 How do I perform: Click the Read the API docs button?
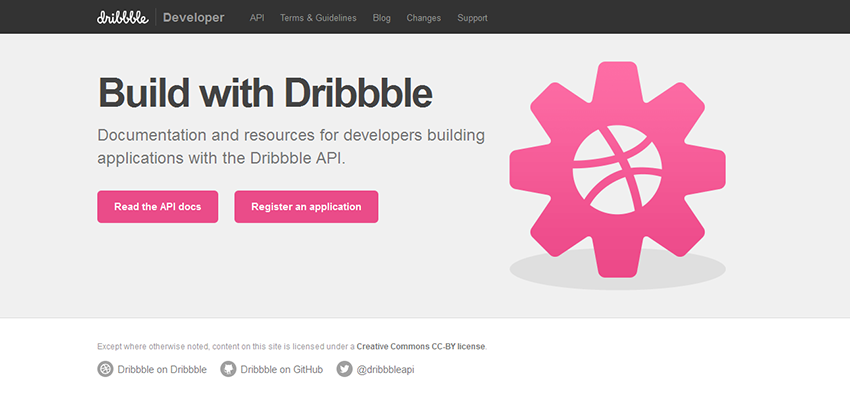[158, 207]
